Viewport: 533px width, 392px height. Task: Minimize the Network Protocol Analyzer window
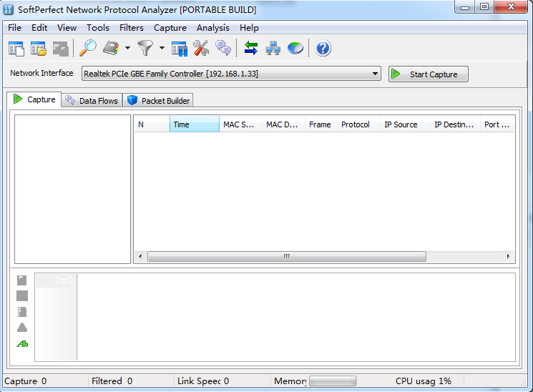click(x=464, y=7)
